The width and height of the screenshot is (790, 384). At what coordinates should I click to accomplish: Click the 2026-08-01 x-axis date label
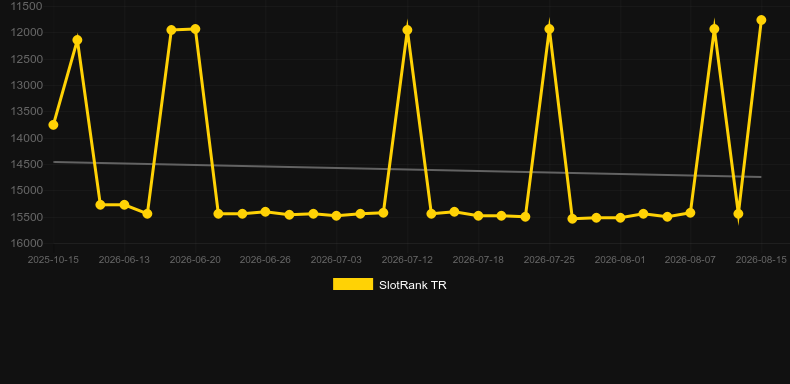coord(620,260)
